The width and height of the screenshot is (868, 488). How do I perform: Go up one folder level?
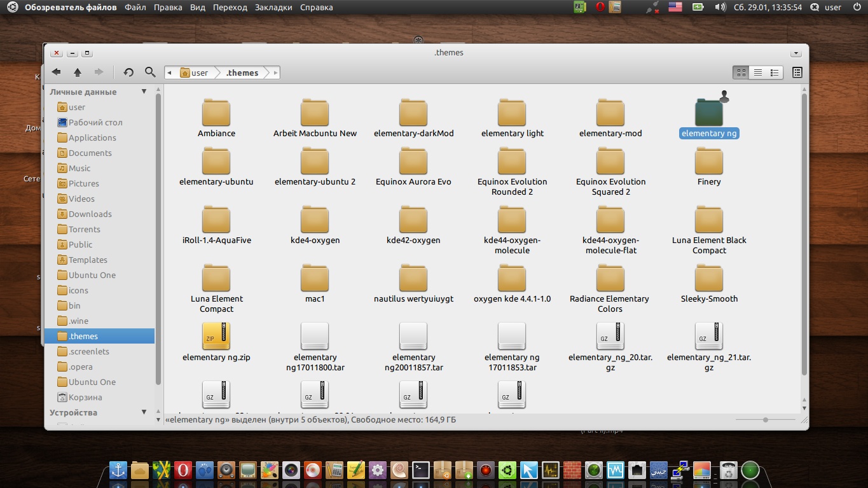click(78, 73)
